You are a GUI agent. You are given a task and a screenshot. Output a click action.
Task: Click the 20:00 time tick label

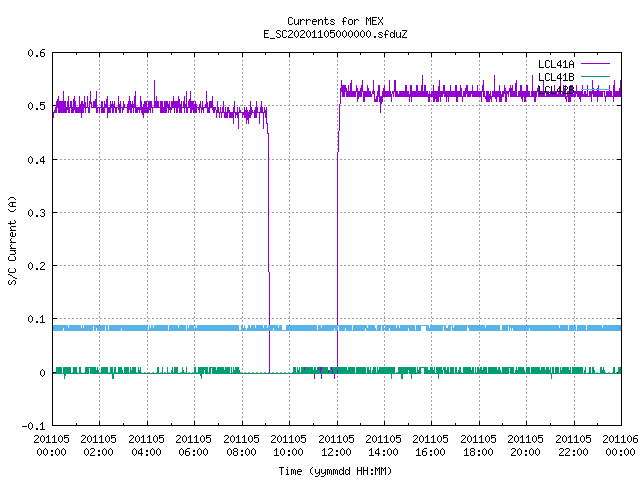[525, 452]
